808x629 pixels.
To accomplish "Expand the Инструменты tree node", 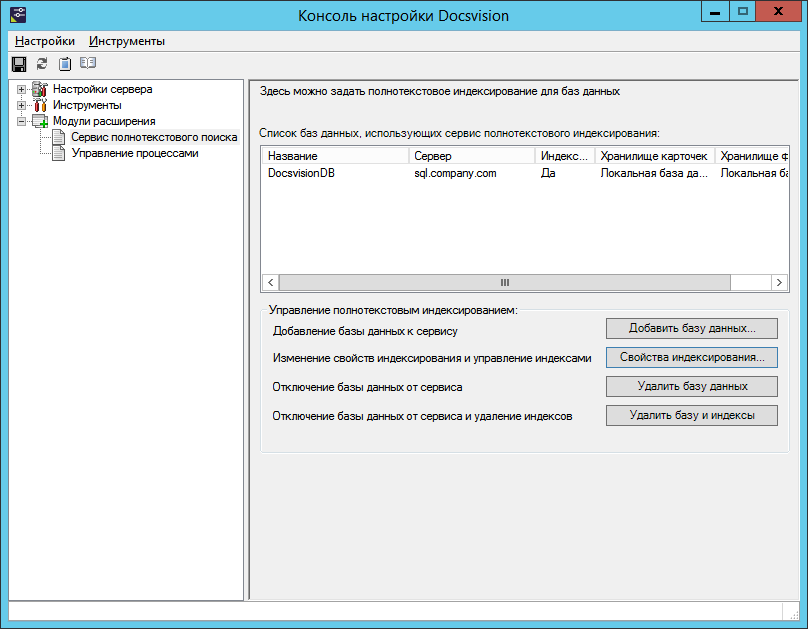I will pyautogui.click(x=22, y=105).
